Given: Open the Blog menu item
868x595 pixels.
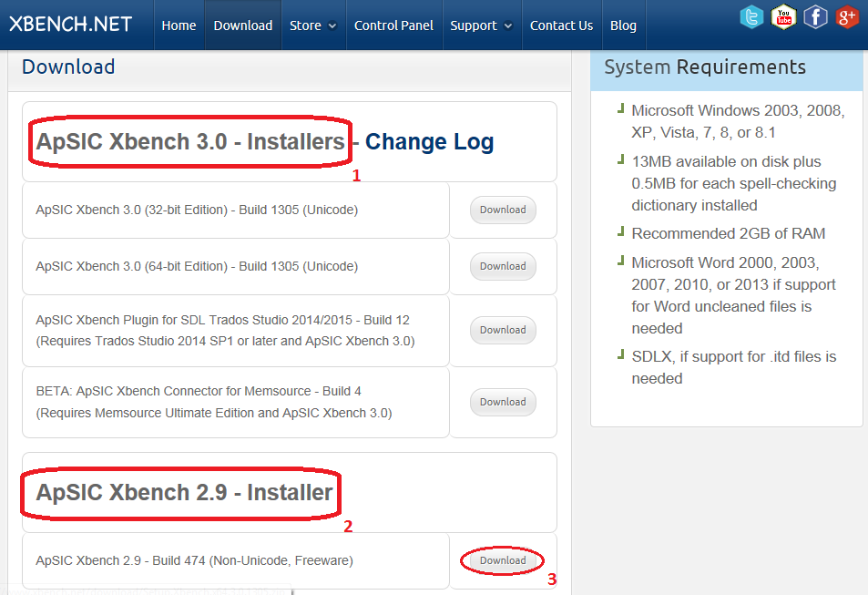Looking at the screenshot, I should [x=623, y=26].
